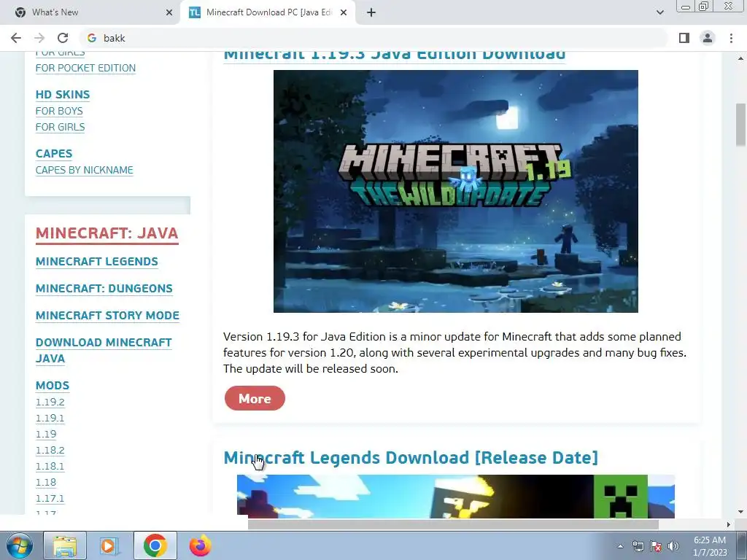Click the MODS sidebar heading
The image size is (747, 560).
click(x=53, y=385)
